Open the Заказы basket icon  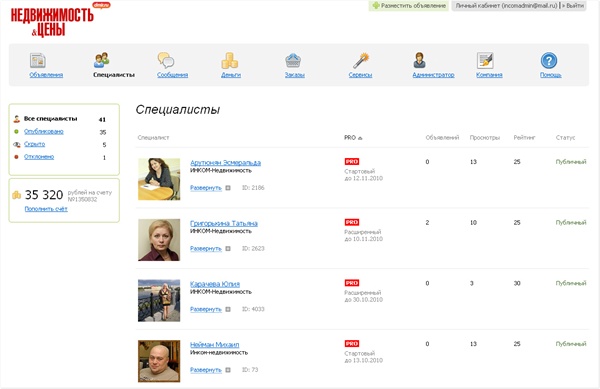293,60
